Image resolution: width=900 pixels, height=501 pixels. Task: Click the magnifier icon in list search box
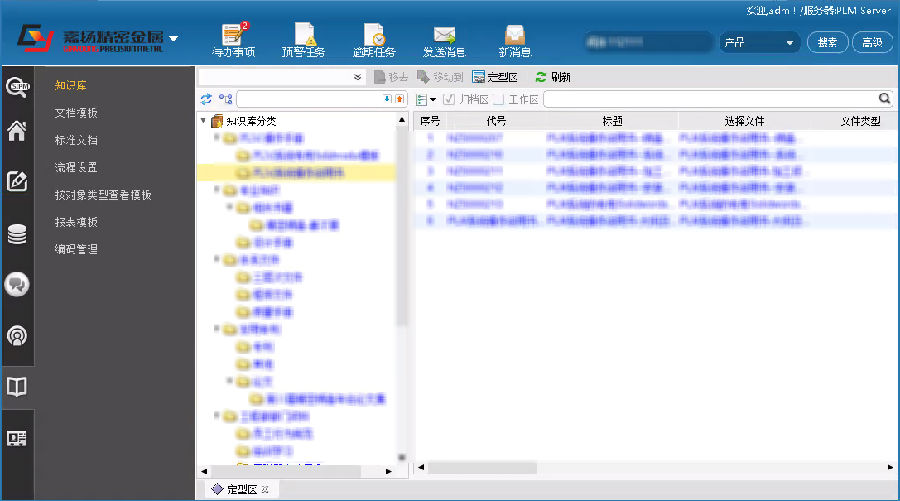tap(884, 99)
